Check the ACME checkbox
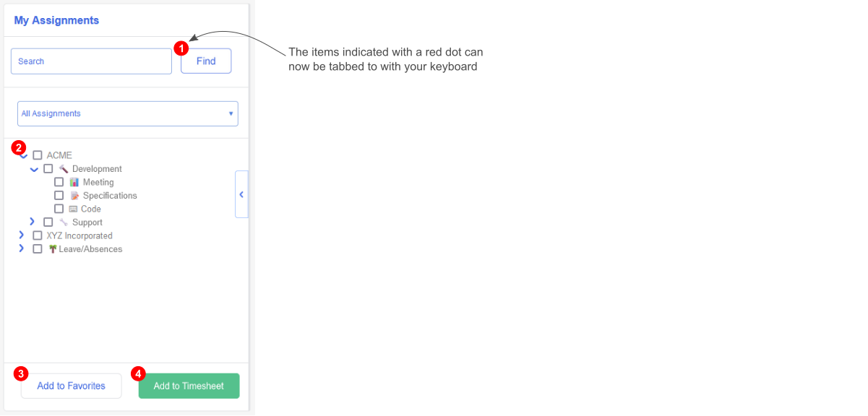The width and height of the screenshot is (868, 416). (x=38, y=155)
